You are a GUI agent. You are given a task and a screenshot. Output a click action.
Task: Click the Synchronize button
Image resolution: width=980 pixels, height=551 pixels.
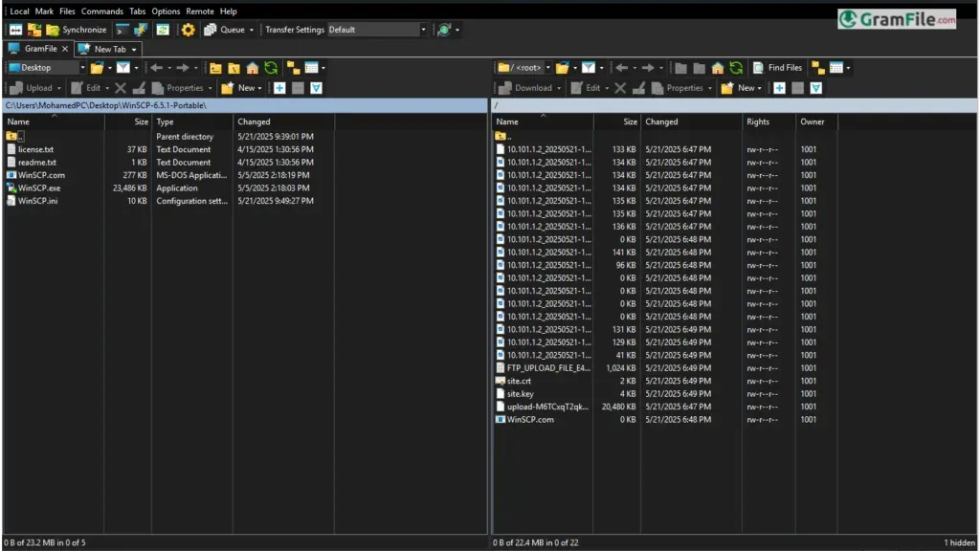coord(77,30)
